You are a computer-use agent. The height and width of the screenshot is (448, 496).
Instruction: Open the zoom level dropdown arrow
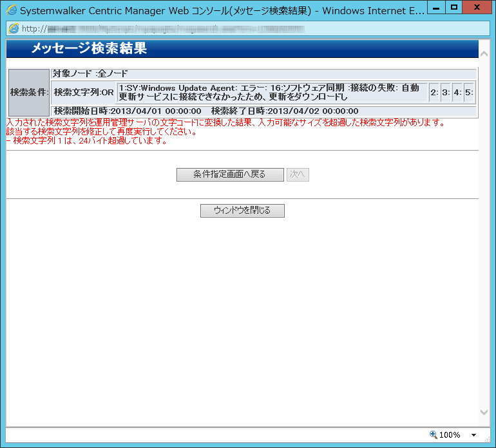473,435
